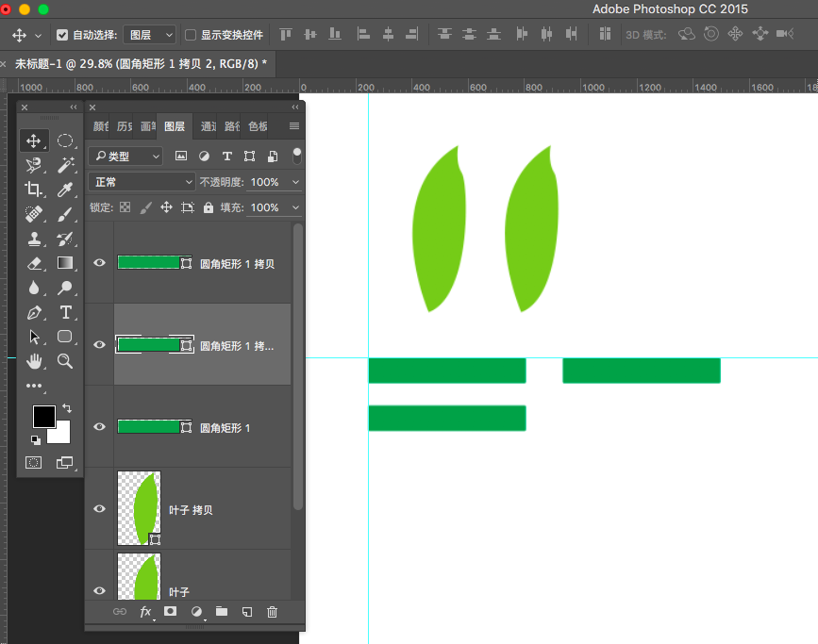This screenshot has width=818, height=644.
Task: Toggle lock image pixels brush icon
Action: pyautogui.click(x=146, y=207)
